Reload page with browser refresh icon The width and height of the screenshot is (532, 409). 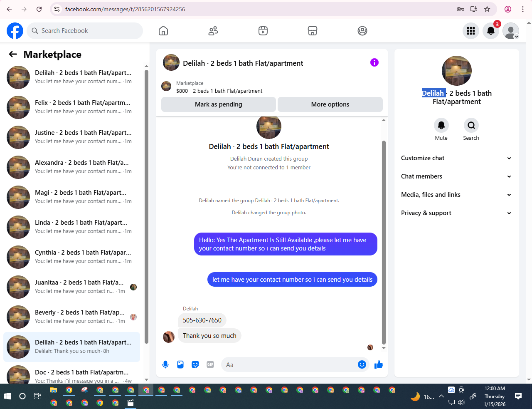pos(39,9)
